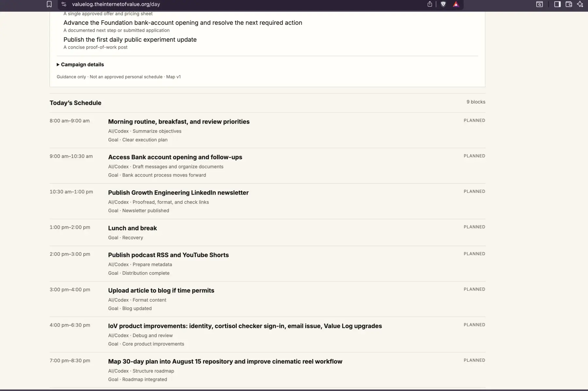Click the bookmark icon in browser toolbar
The height and width of the screenshot is (391, 588).
coord(49,4)
